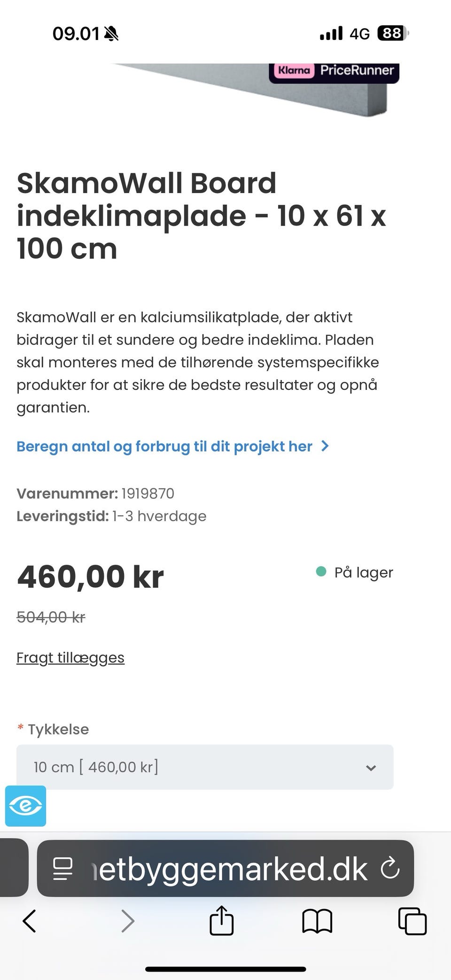This screenshot has height=980, width=451.
Task: Go back with the Safari back arrow
Action: [x=30, y=921]
